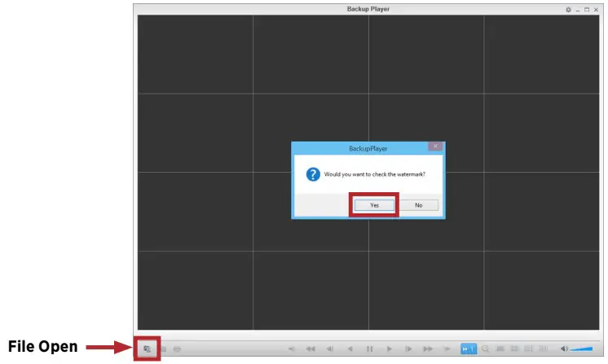
Task: Mute audio with the speaker icon
Action: point(564,349)
